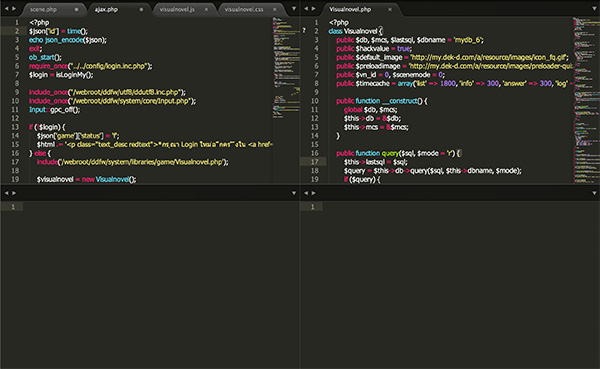Click the right tab-scroll arrow in bottom-right empty pane

point(314,193)
